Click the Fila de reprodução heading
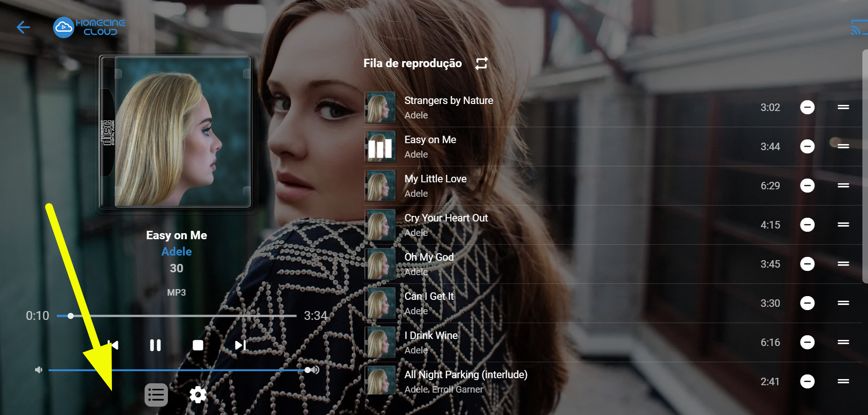The image size is (868, 415). click(412, 63)
